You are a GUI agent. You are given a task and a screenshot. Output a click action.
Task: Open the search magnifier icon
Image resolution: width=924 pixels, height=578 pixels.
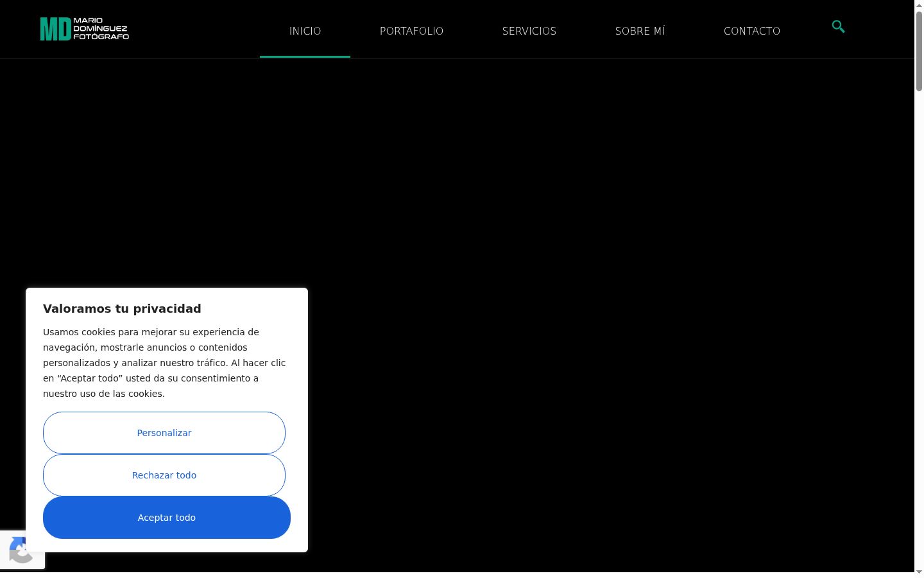pyautogui.click(x=838, y=26)
